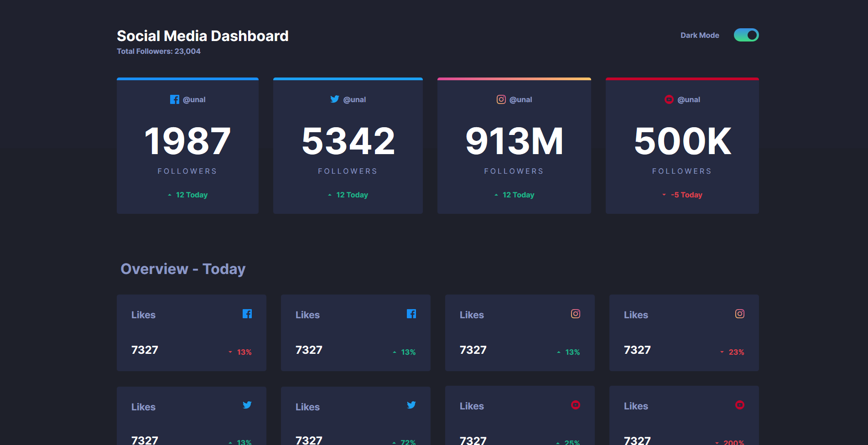Click the Instagram icon on the Likes card showing 23%
This screenshot has height=445, width=868.
(x=740, y=314)
